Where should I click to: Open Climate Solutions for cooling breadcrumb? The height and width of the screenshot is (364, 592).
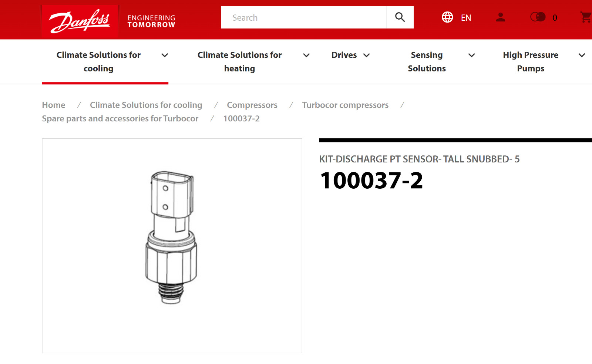(146, 105)
